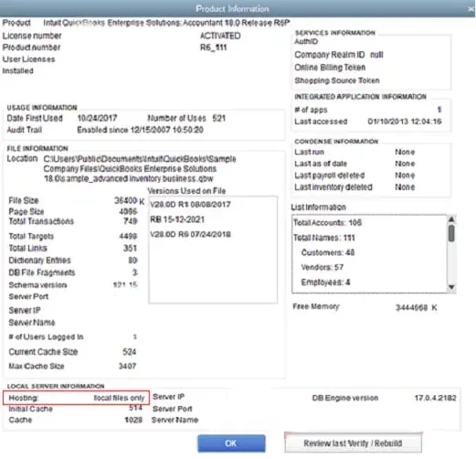This screenshot has height=459, width=476.
Task: Click the List Information scroll down arrow
Action: click(x=451, y=287)
